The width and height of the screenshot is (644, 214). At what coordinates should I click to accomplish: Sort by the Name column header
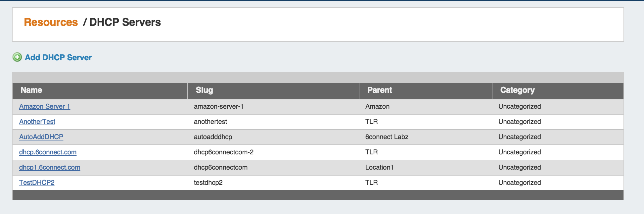(31, 90)
